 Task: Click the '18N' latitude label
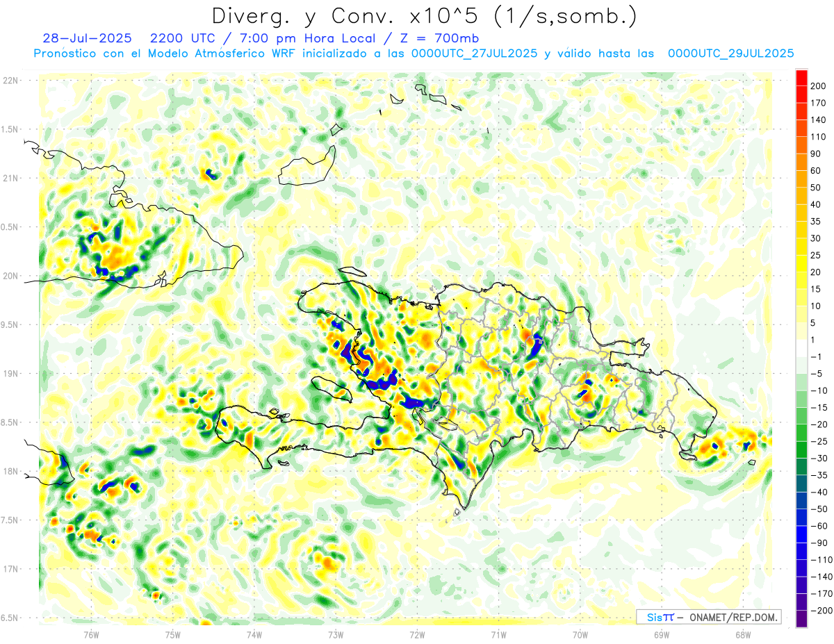(10, 471)
